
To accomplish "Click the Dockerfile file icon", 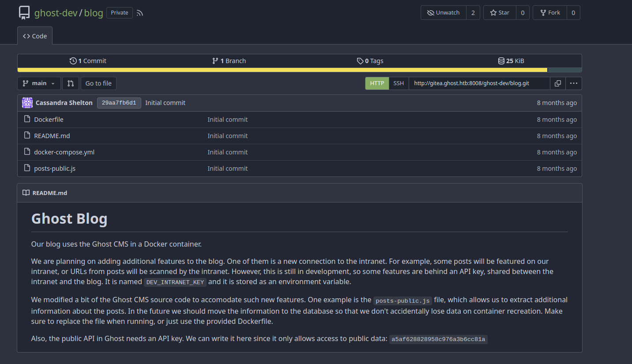I will (x=27, y=119).
